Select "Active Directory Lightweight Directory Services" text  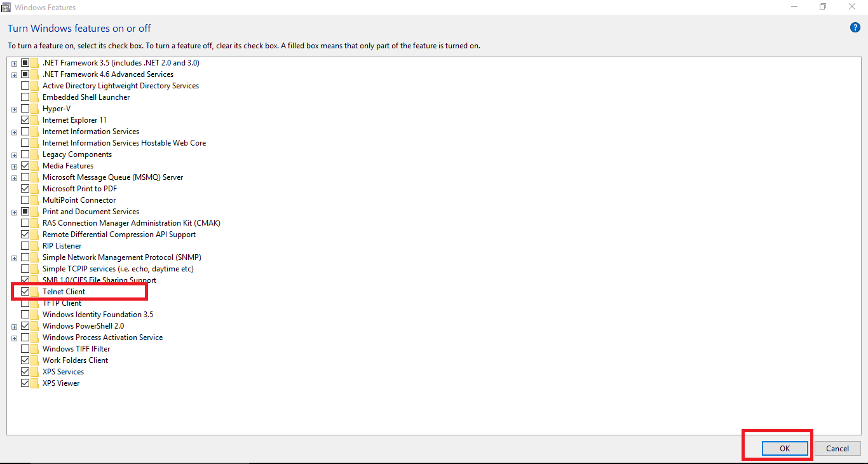click(121, 86)
